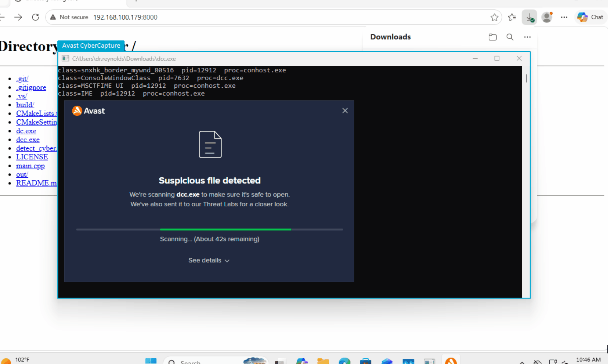Search downloads in the Downloads panel
This screenshot has width=608, height=364.
[x=510, y=37]
